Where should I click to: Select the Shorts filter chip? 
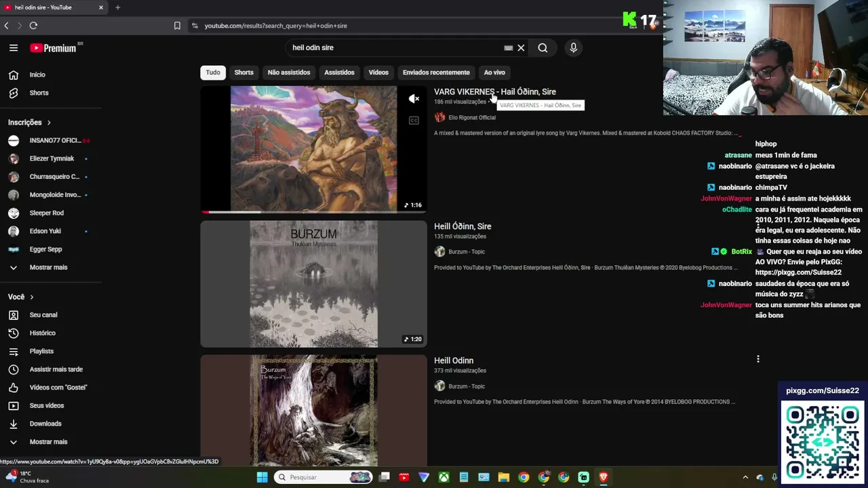[244, 73]
